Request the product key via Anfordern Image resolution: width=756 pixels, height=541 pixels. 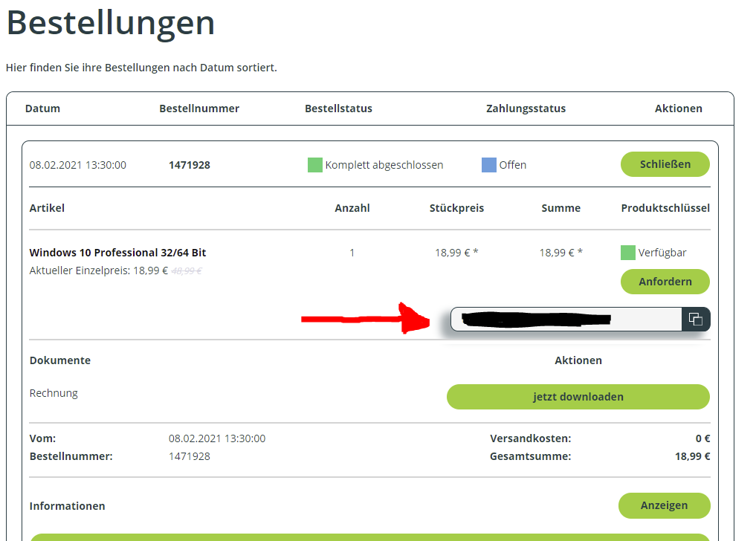pos(665,282)
